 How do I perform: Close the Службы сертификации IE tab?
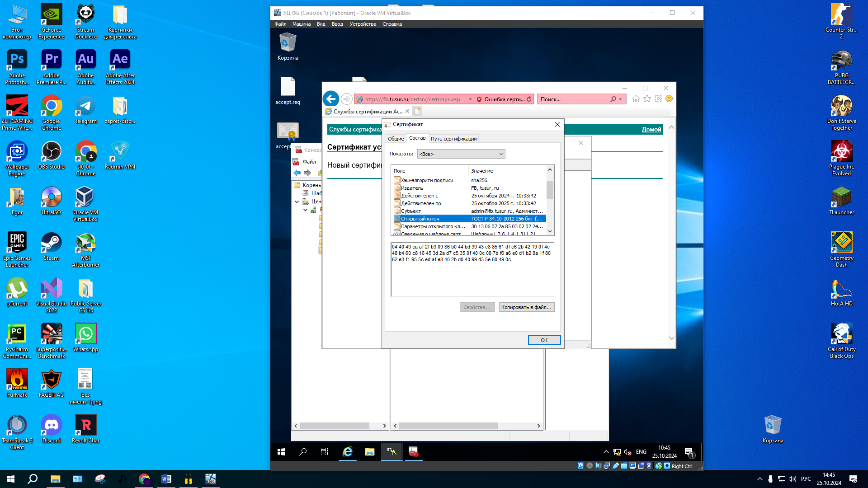pyautogui.click(x=407, y=111)
